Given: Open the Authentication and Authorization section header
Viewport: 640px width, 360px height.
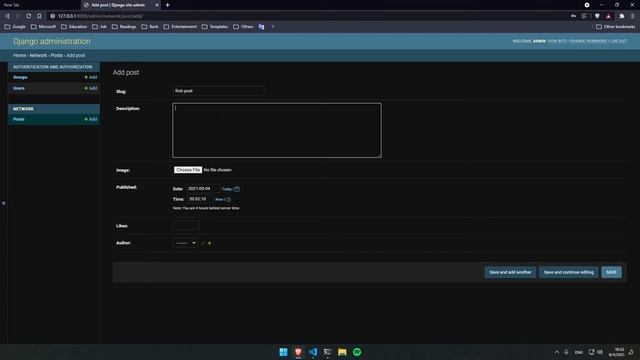Looking at the screenshot, I should tap(53, 67).
